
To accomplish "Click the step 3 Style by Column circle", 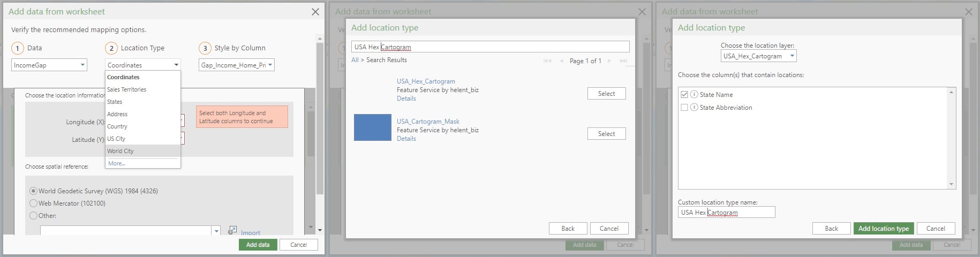I will coord(205,48).
